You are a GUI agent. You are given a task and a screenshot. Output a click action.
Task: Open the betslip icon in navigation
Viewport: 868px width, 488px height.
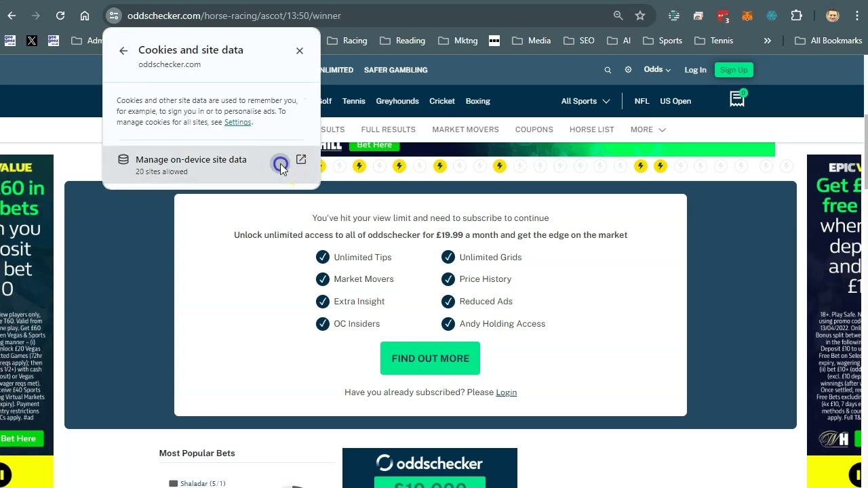click(737, 99)
